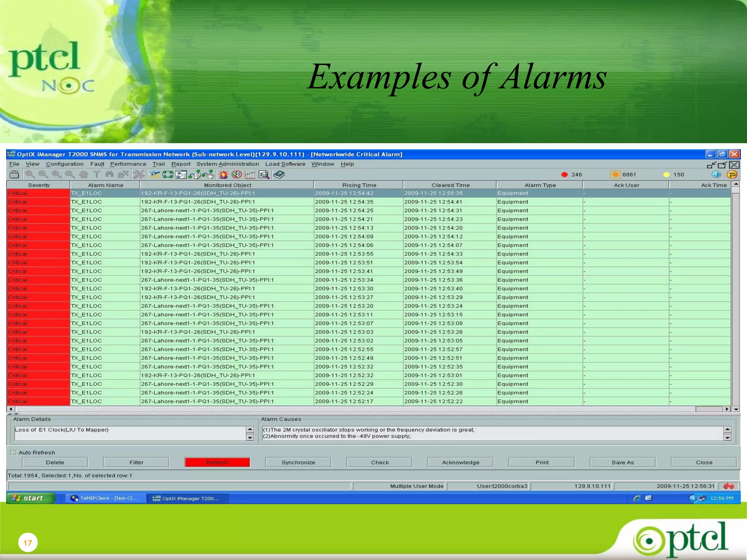
Task: Click the airplane map view icon
Action: pos(155,175)
